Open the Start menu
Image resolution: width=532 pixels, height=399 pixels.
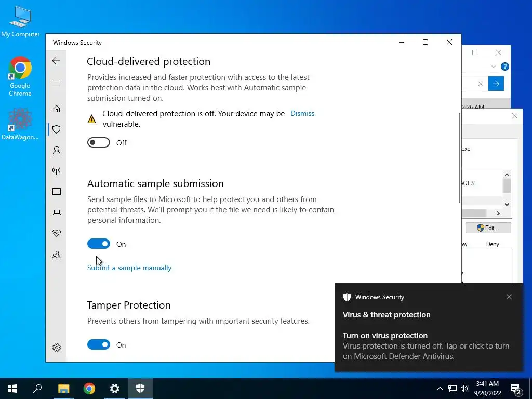[12, 389]
